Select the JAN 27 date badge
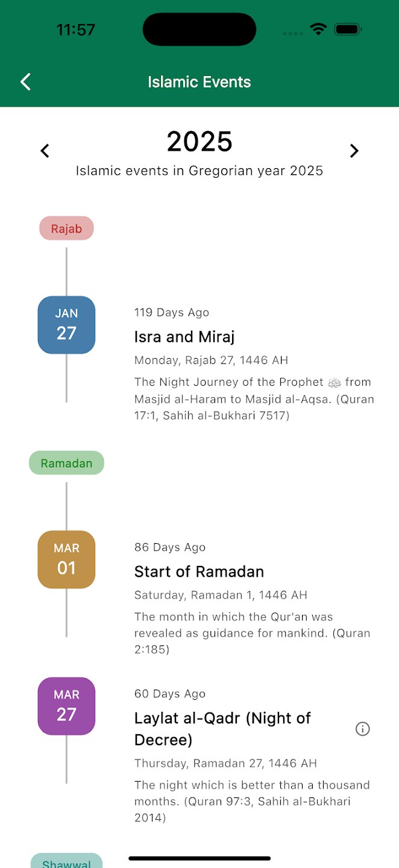The image size is (399, 868). (x=66, y=325)
